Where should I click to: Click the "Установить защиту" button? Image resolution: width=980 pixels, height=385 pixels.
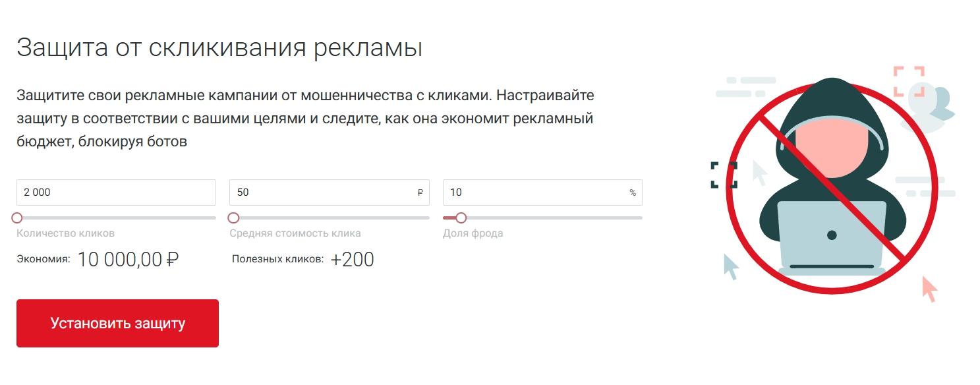click(x=117, y=323)
